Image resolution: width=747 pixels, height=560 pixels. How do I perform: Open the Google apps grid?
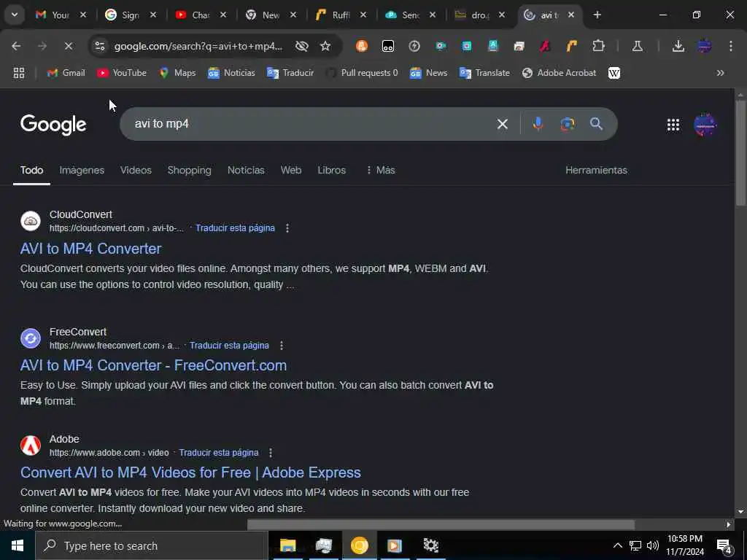tap(673, 125)
